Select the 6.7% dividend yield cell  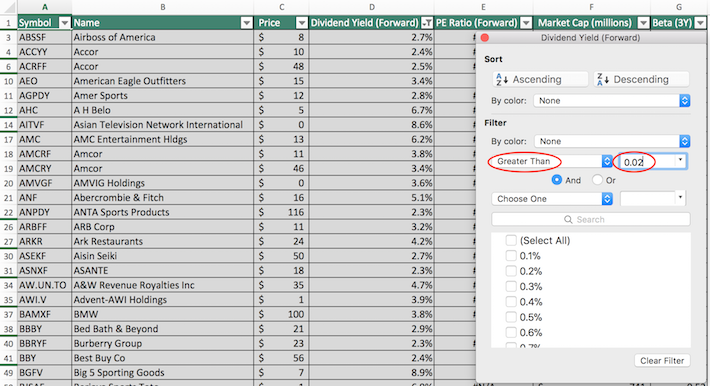click(x=372, y=110)
